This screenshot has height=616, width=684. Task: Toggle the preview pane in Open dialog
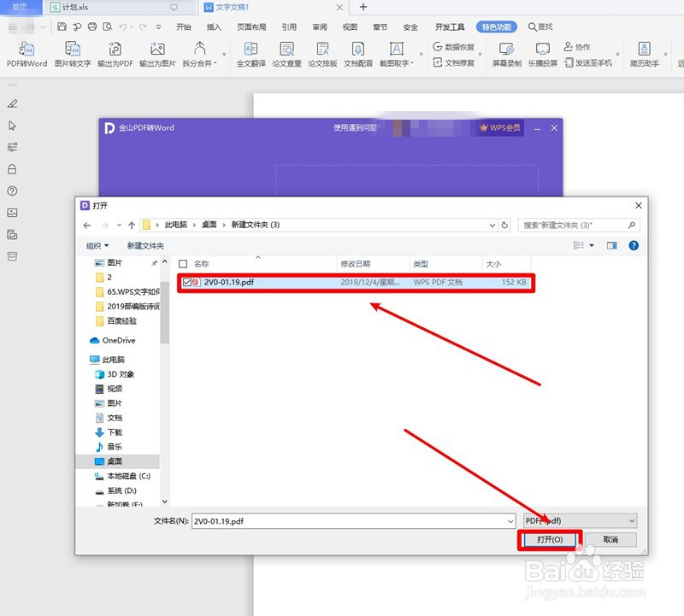click(611, 245)
